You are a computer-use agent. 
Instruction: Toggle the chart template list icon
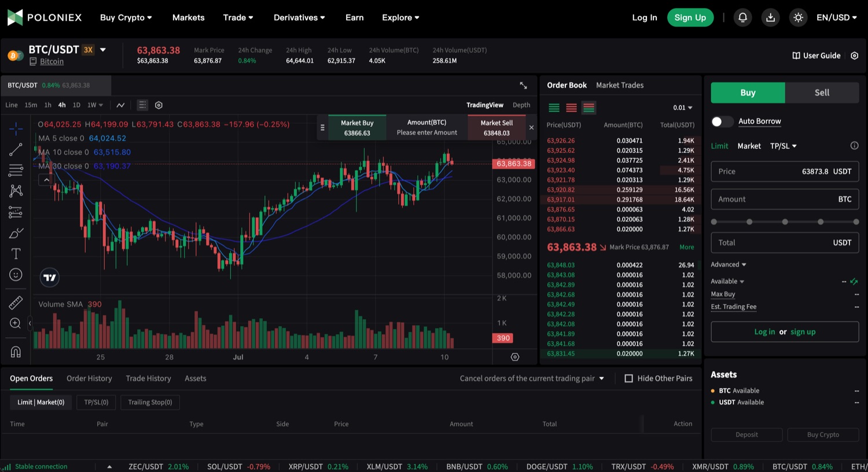[x=142, y=105]
